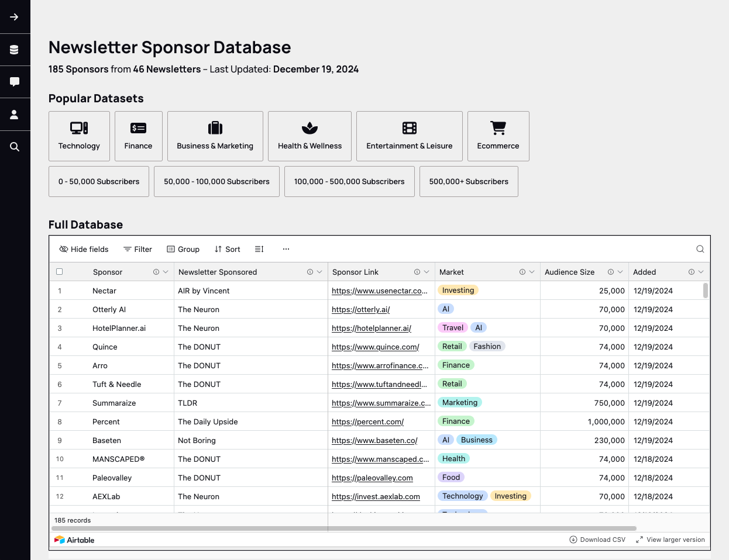Click the 1,000,000 audience size cell
The height and width of the screenshot is (560, 729).
pyautogui.click(x=584, y=421)
